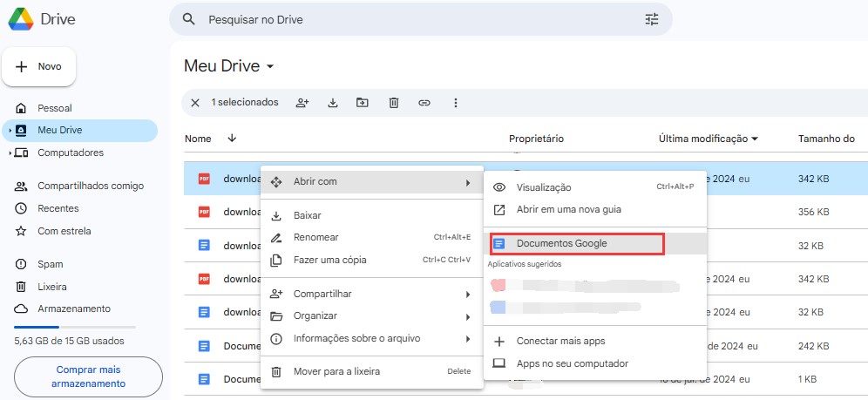Click Docs icon of the 1 KB file
868x400 pixels.
(204, 380)
